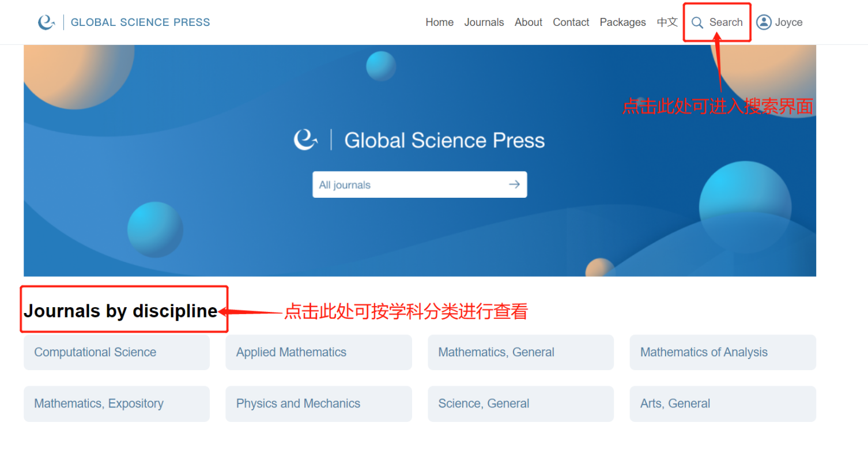Click the magnifying glass search icon

(697, 22)
